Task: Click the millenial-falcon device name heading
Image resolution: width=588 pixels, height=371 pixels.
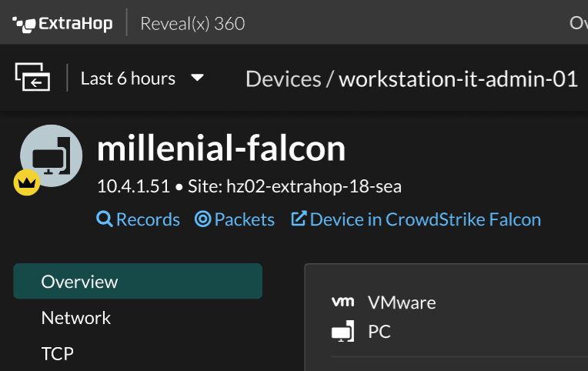Action: (221, 149)
